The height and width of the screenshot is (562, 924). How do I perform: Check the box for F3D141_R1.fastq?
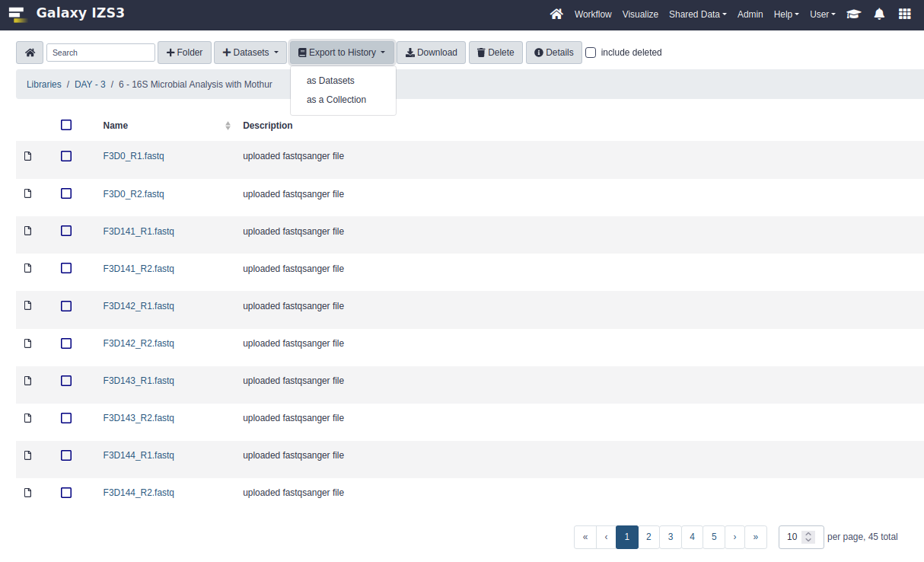(66, 231)
